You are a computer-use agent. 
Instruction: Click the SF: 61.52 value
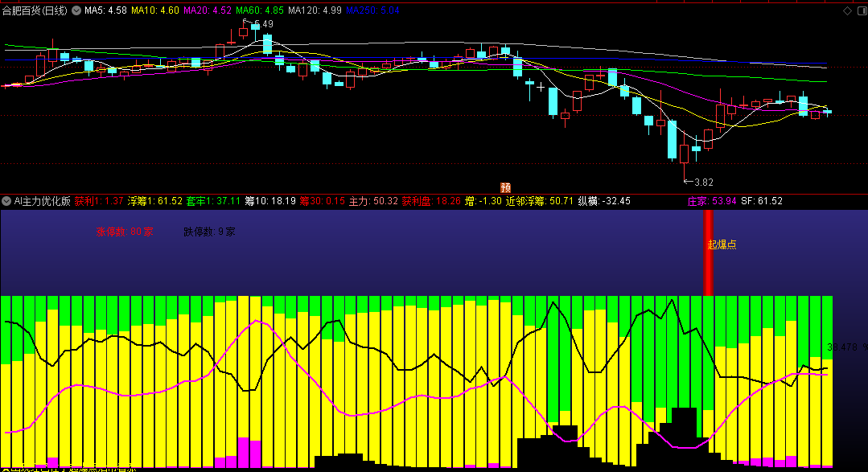pyautogui.click(x=762, y=201)
